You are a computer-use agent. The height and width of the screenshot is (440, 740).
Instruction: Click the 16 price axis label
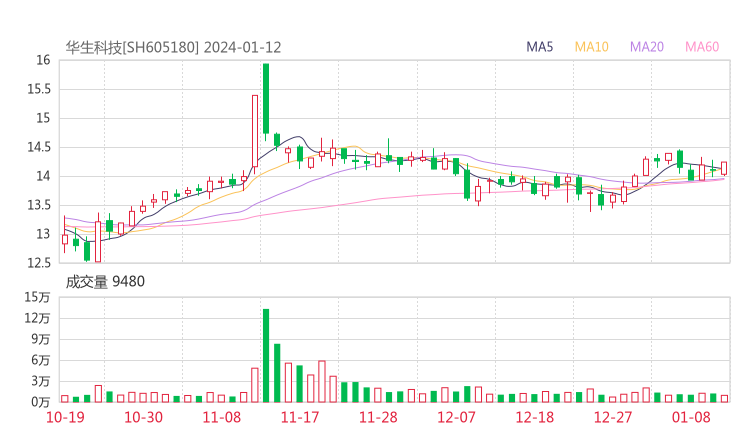coord(43,60)
